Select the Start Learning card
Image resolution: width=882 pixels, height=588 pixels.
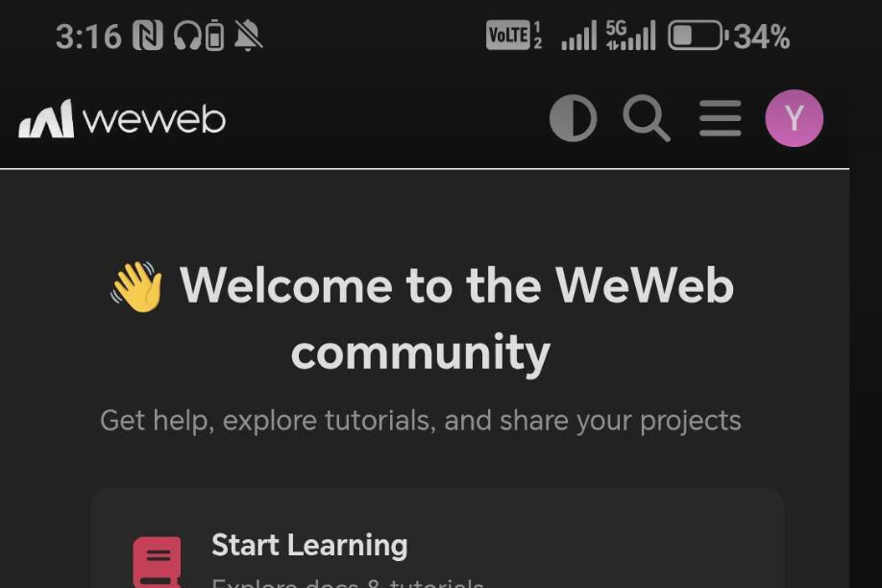click(x=437, y=538)
